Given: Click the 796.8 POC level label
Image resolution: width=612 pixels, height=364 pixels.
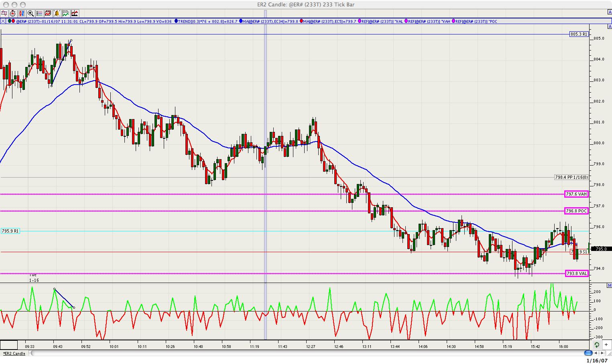Looking at the screenshot, I should (576, 211).
